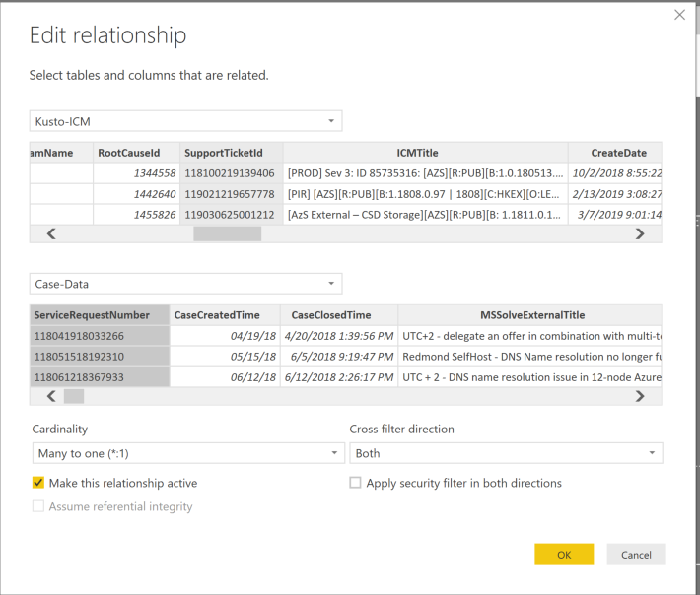The height and width of the screenshot is (595, 700).
Task: Click cell 4/20/2018 1:39:56 PM
Action: point(339,335)
